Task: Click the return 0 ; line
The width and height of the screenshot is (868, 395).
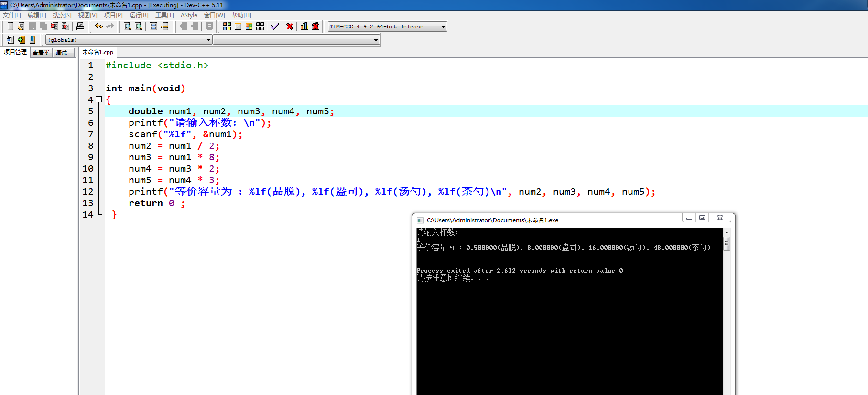Action: coord(157,203)
